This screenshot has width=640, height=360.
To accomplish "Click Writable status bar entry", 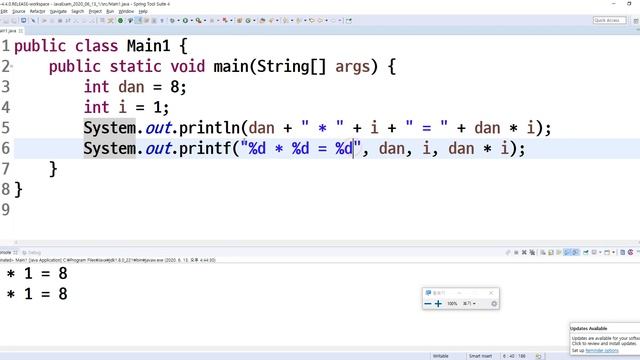I will 440,356.
